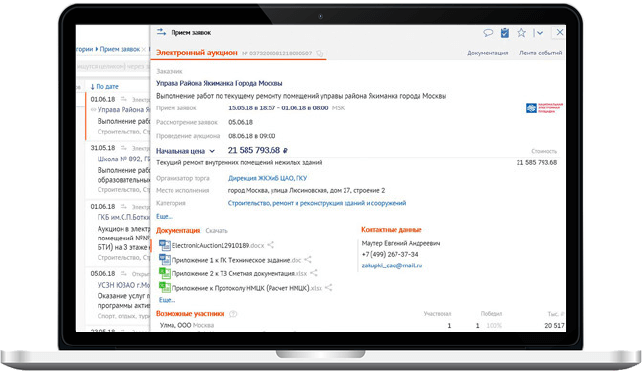Show more documents via Еще link

[x=167, y=300]
